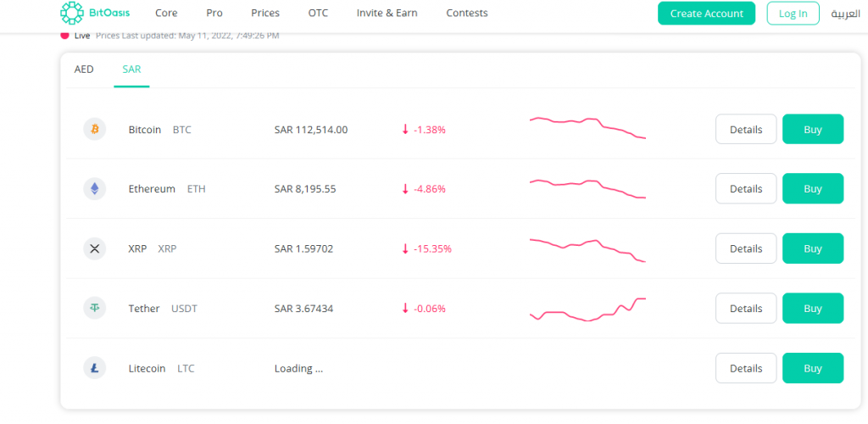868x424 pixels.
Task: Click the Prices Last updated timestamp
Action: (187, 36)
